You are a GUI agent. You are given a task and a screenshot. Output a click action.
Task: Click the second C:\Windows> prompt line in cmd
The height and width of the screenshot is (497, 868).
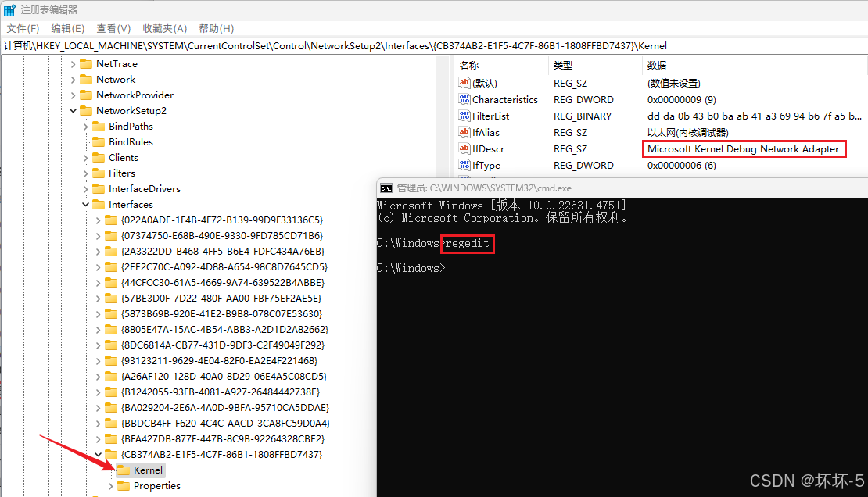pos(411,268)
